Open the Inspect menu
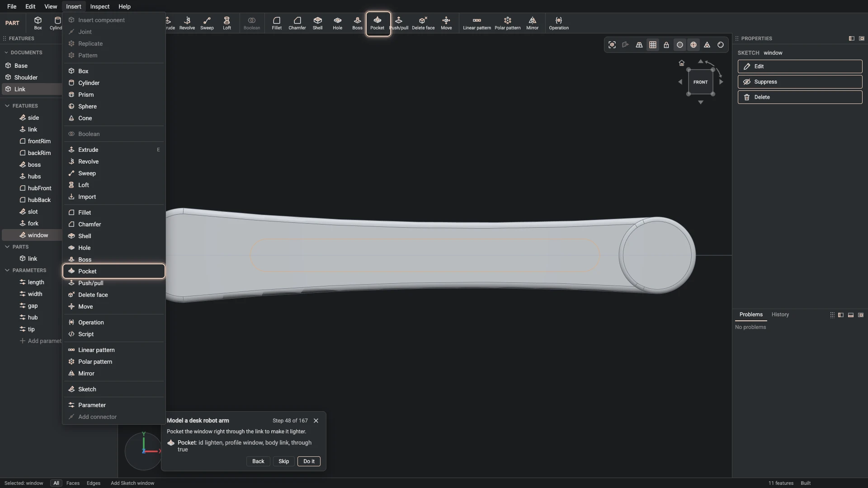 [x=99, y=6]
